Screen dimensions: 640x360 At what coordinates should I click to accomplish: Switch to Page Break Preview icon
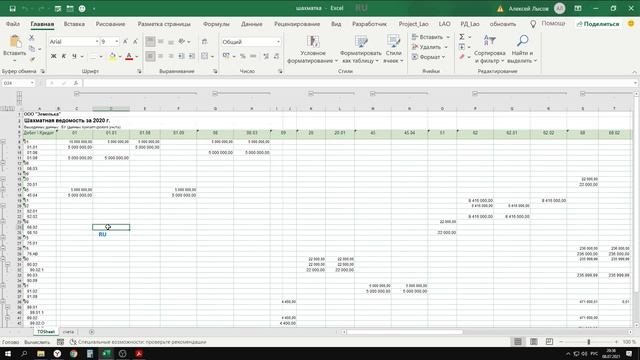coord(549,342)
